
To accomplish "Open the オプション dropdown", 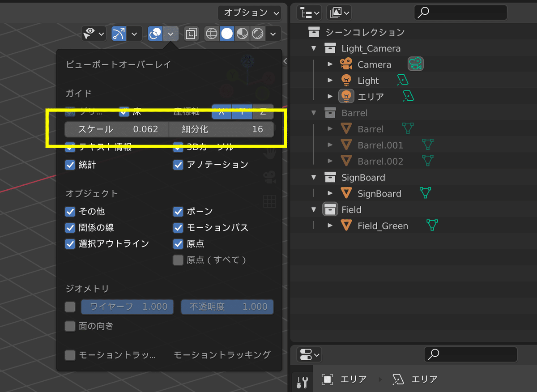I will (250, 13).
